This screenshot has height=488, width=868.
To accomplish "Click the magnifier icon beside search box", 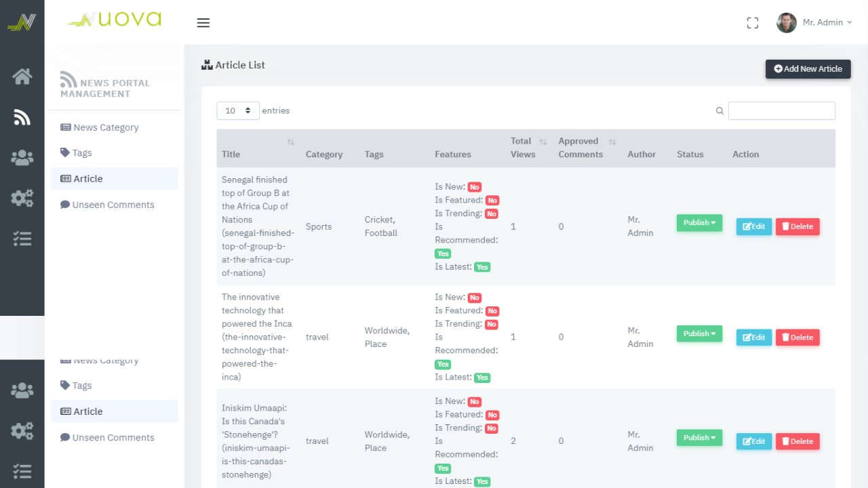I will [x=719, y=111].
